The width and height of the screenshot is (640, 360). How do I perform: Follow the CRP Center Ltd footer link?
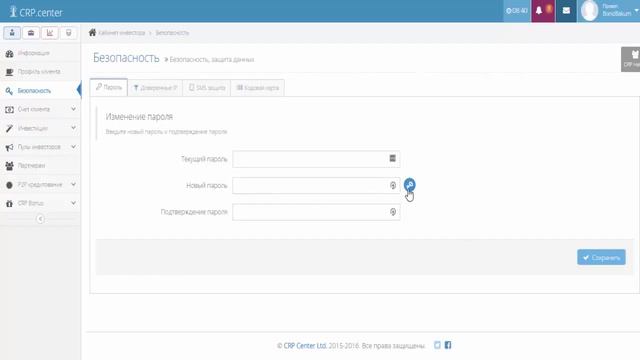coord(305,346)
